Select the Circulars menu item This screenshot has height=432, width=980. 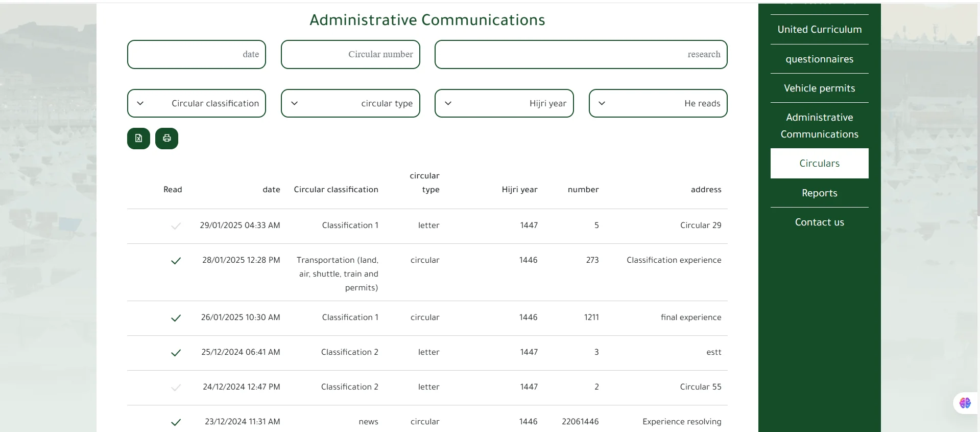[819, 164]
